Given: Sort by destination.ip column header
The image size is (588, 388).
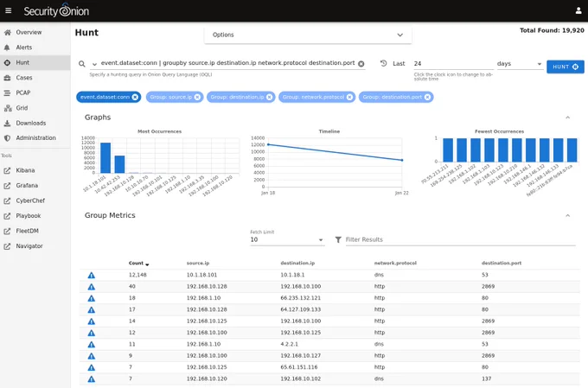Looking at the screenshot, I should point(297,264).
